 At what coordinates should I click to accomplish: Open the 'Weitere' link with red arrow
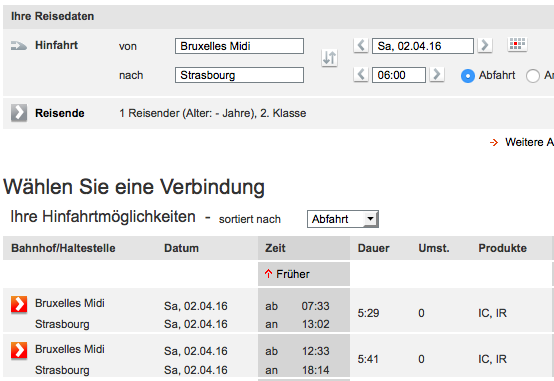521,142
